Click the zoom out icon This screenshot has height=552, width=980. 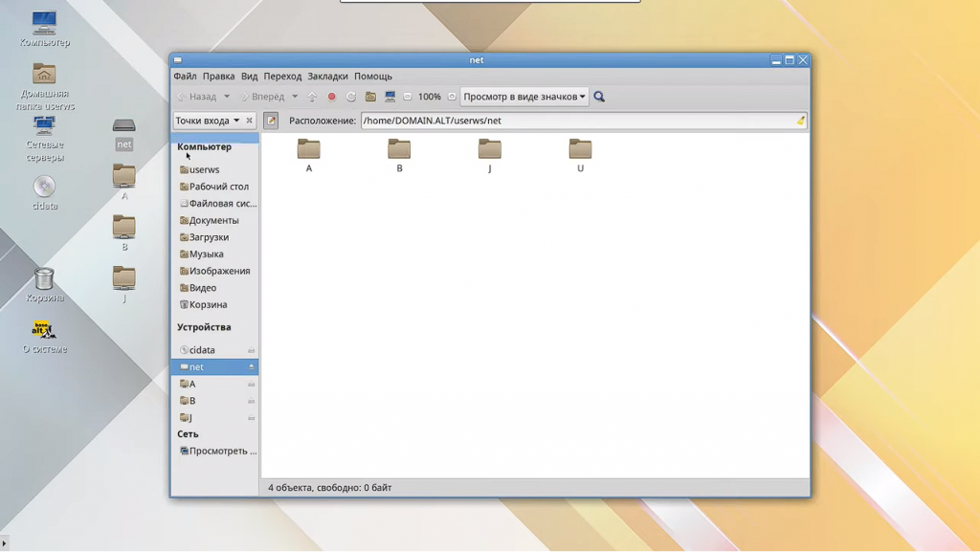408,97
